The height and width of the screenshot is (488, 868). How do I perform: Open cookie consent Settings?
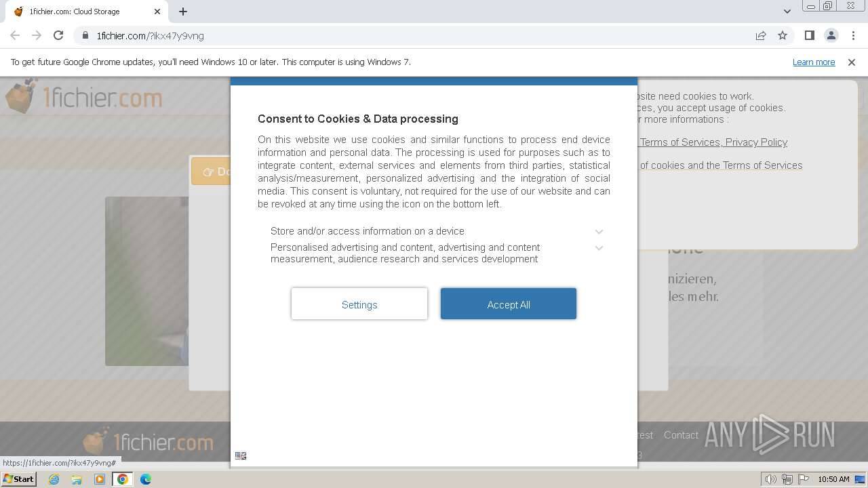point(359,304)
